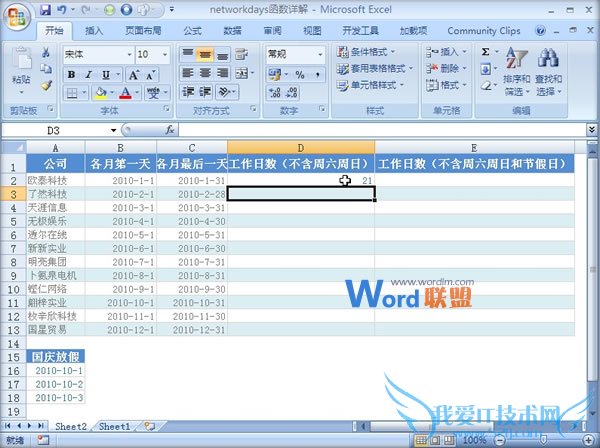Decrease decimal places
This screenshot has height=448, width=600.
point(292,93)
